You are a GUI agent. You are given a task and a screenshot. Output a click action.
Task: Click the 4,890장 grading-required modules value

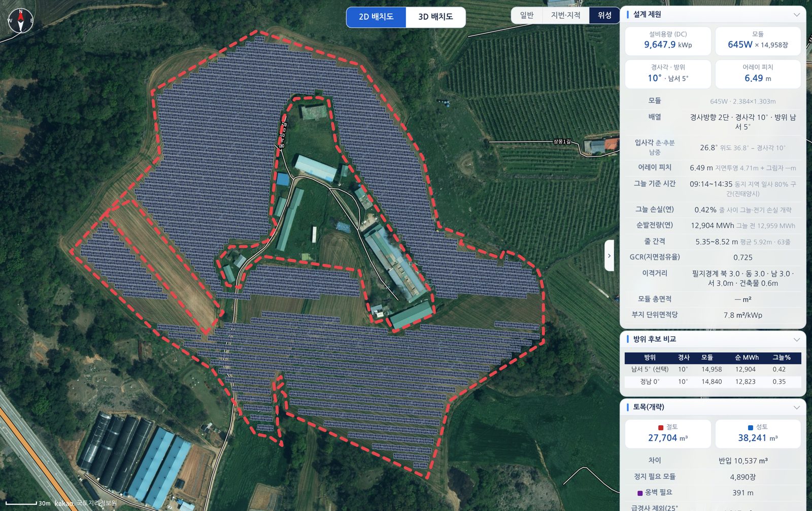pyautogui.click(x=743, y=477)
